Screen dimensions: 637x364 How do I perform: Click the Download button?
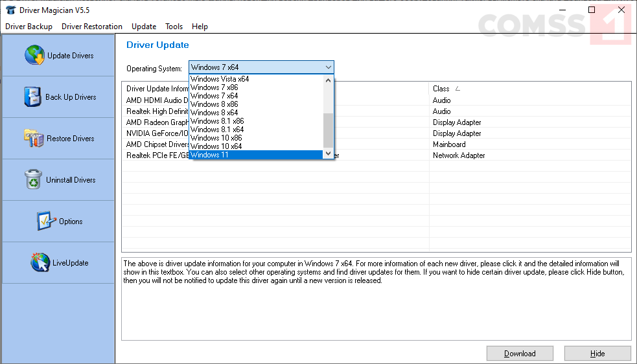[520, 354]
